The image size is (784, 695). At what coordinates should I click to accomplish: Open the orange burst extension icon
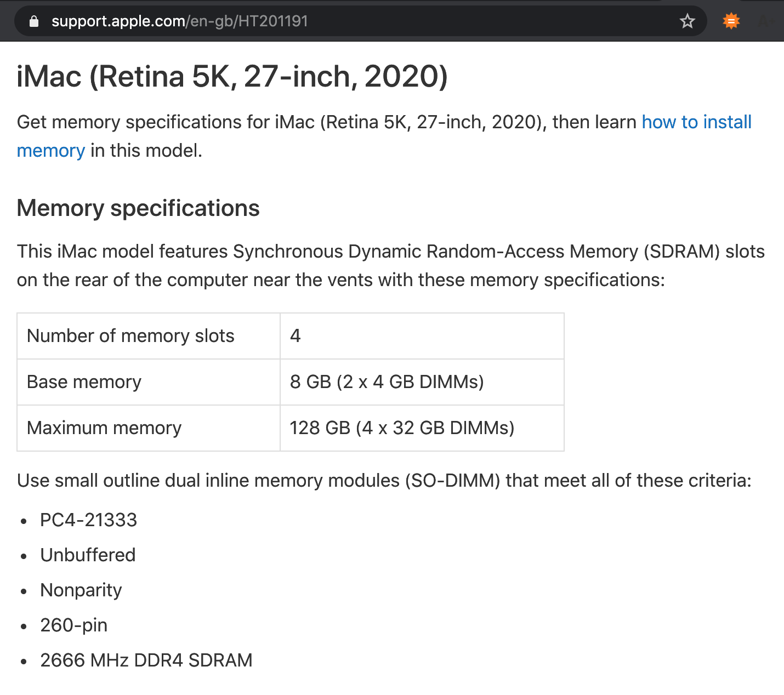(731, 21)
